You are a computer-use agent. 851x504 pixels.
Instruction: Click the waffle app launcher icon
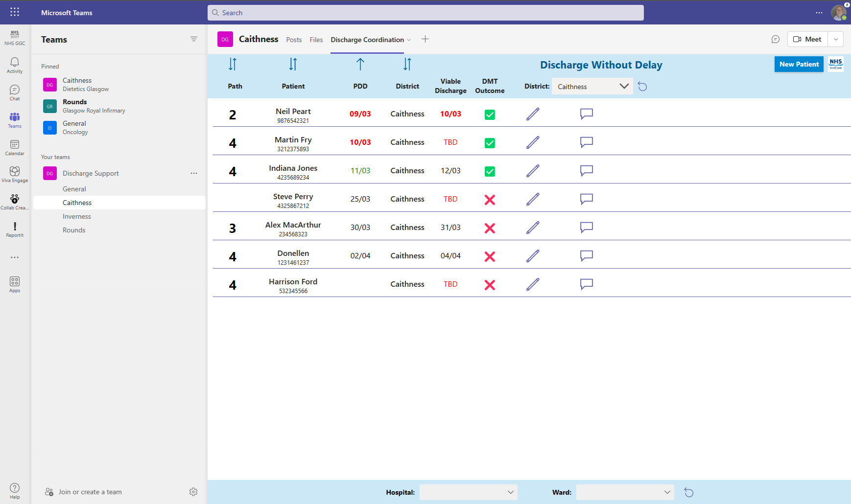(x=14, y=12)
